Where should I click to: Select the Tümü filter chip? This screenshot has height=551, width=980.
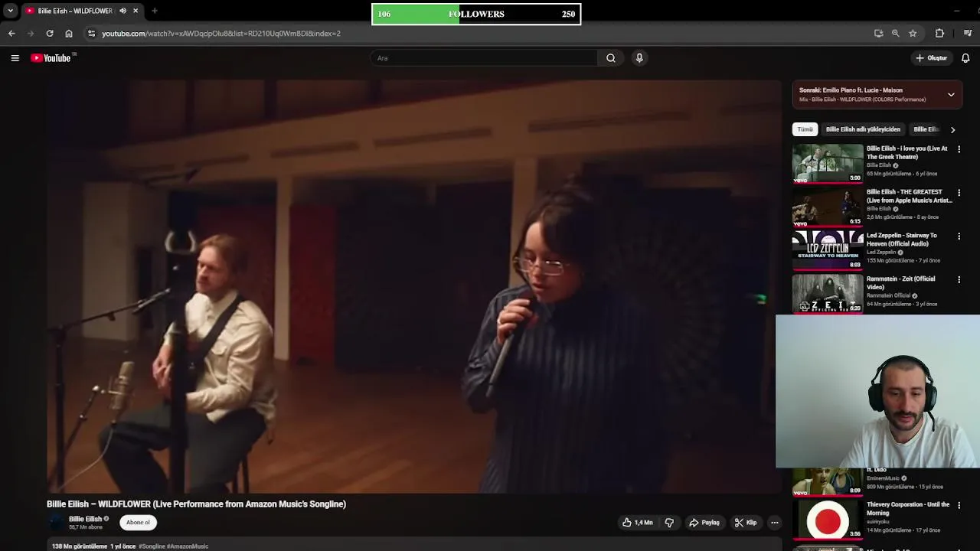tap(805, 129)
